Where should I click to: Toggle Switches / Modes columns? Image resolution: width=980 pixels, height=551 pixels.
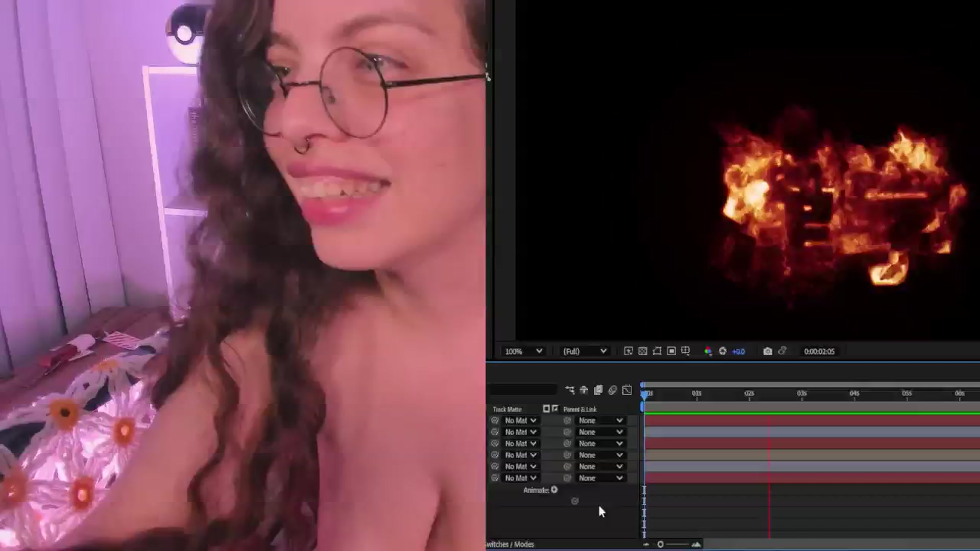[510, 544]
